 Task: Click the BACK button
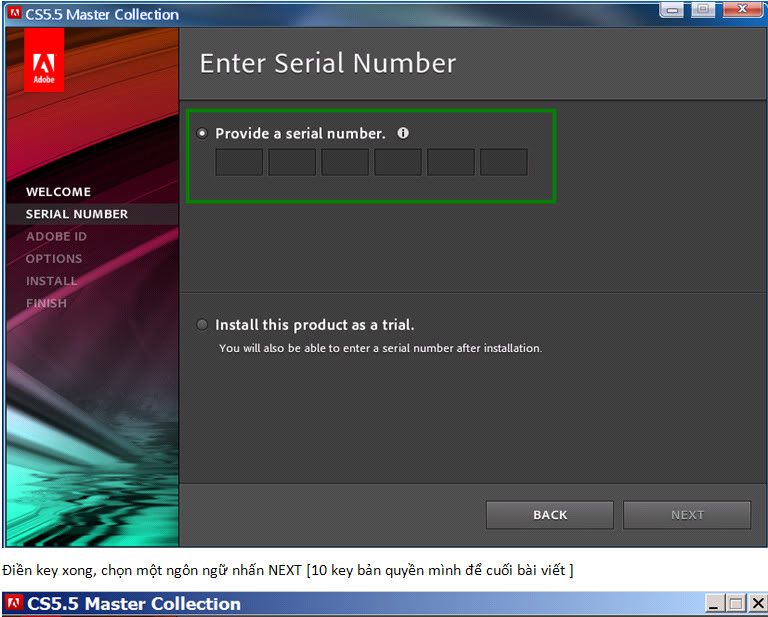(x=550, y=515)
